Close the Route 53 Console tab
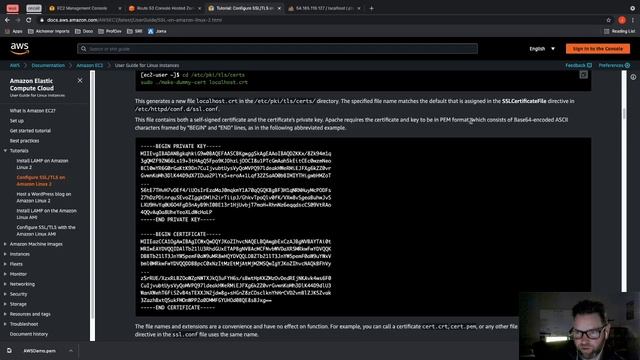The height and width of the screenshot is (360, 640). [199, 8]
